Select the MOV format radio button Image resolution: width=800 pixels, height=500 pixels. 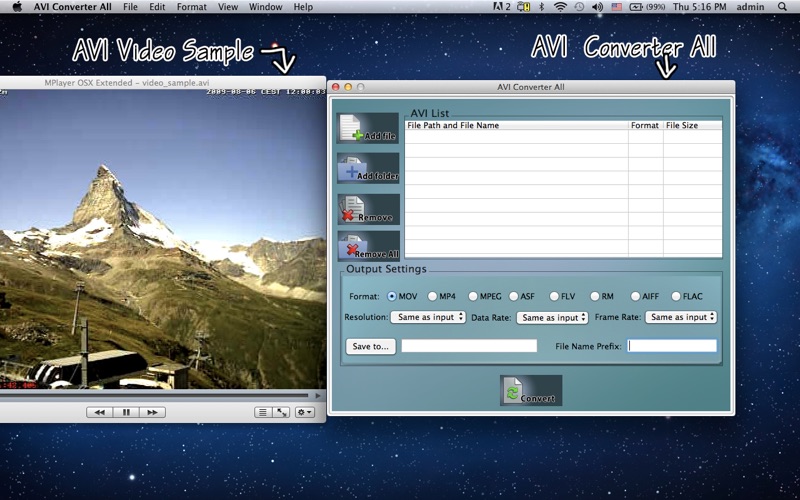[x=392, y=296]
